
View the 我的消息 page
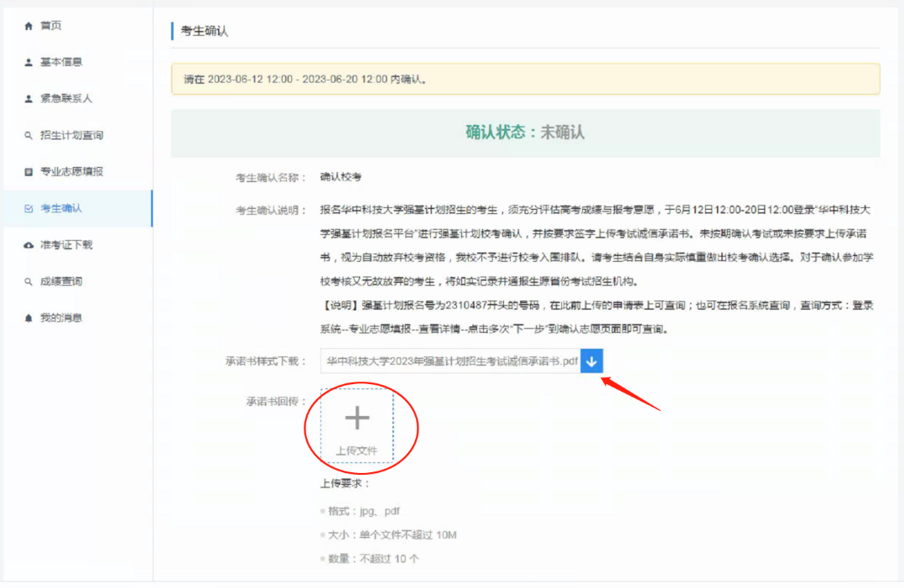coord(61,319)
